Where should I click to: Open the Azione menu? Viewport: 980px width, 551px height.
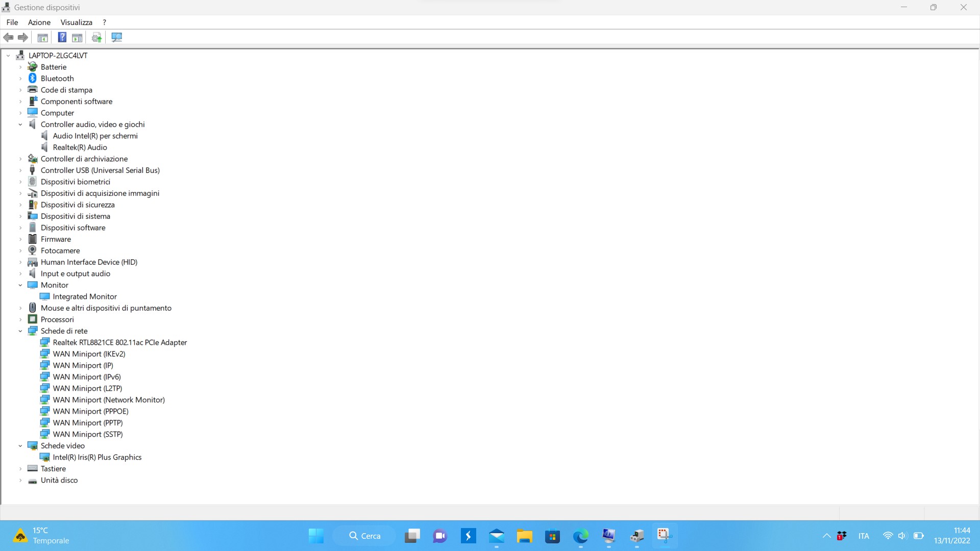tap(39, 22)
